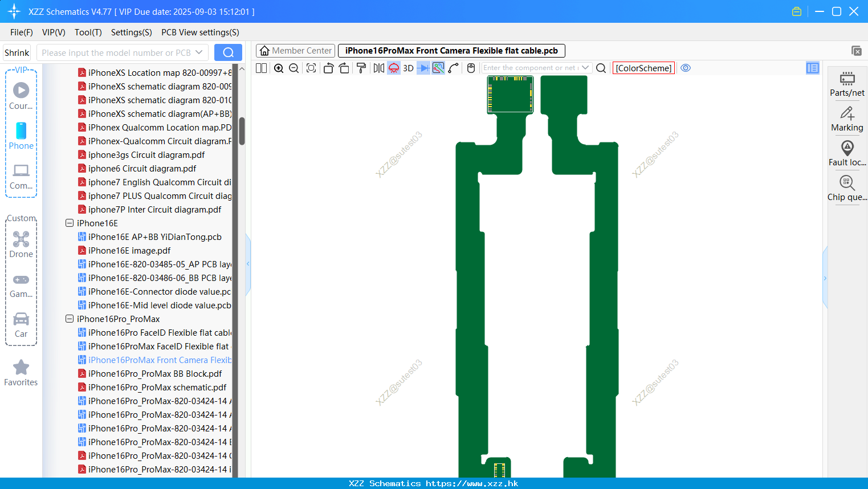Select iPhone16ProMax Front Camera cable tab
This screenshot has height=489, width=868.
(x=451, y=51)
